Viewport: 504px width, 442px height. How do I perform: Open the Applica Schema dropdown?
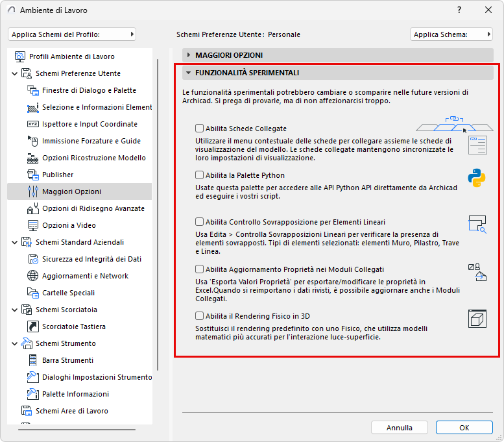[451, 34]
